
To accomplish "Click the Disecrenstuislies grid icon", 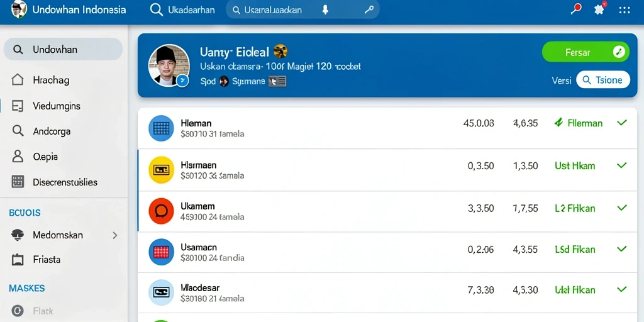I will [18, 182].
